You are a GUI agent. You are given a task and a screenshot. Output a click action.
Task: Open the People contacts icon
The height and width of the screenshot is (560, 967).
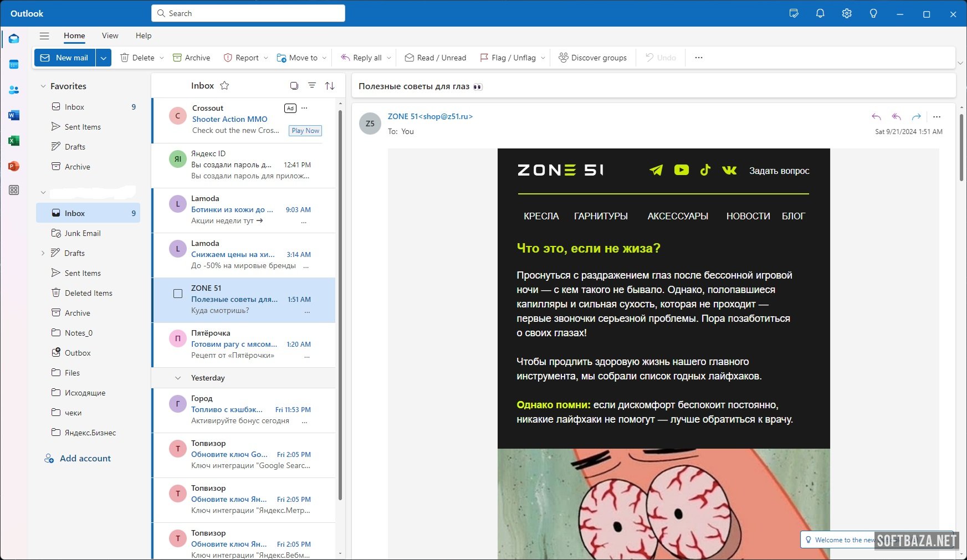pos(14,90)
